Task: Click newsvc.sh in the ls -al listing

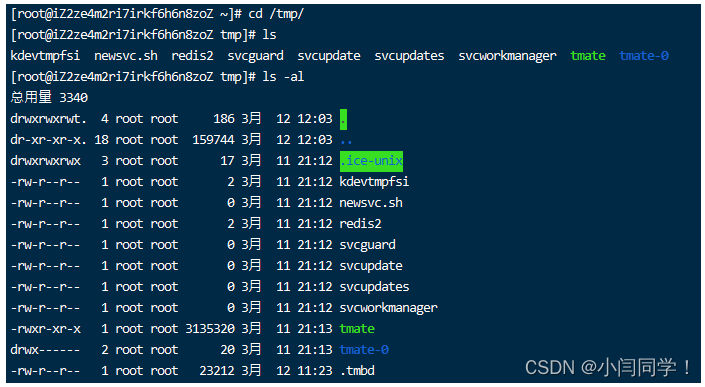Action: 371,203
